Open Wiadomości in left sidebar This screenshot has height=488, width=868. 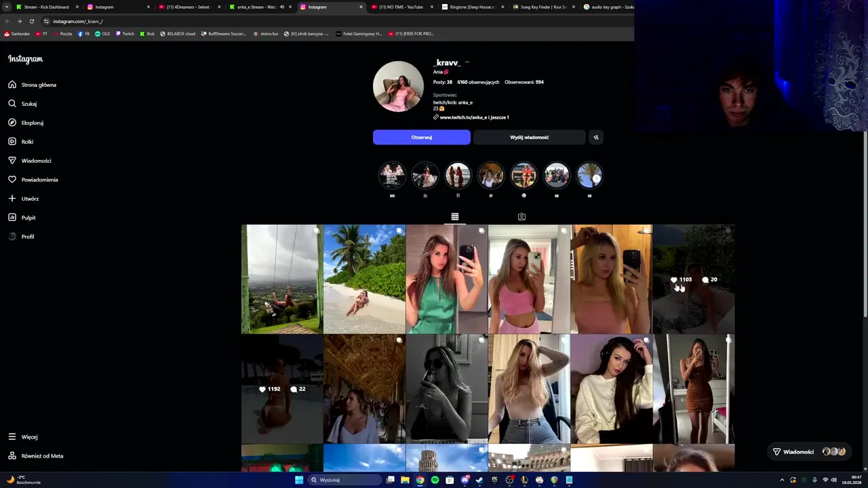[30, 161]
